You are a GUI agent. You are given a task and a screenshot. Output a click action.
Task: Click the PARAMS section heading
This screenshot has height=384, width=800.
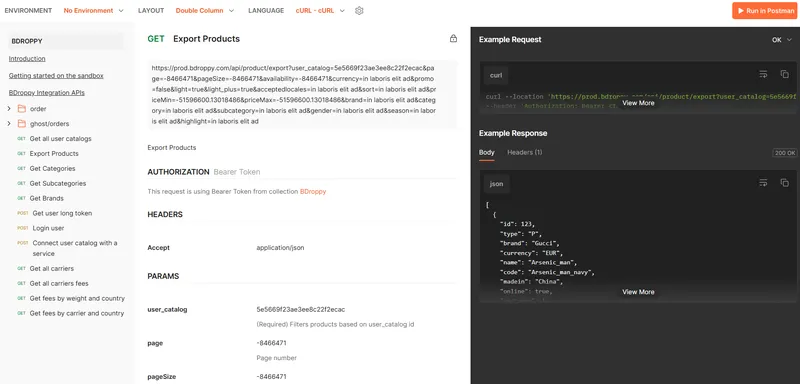pos(163,276)
